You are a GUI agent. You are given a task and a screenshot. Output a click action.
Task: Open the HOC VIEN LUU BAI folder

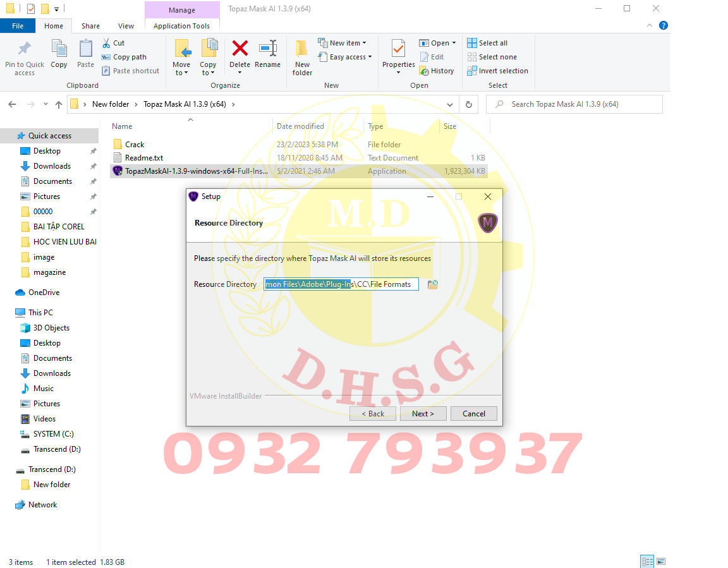64,242
